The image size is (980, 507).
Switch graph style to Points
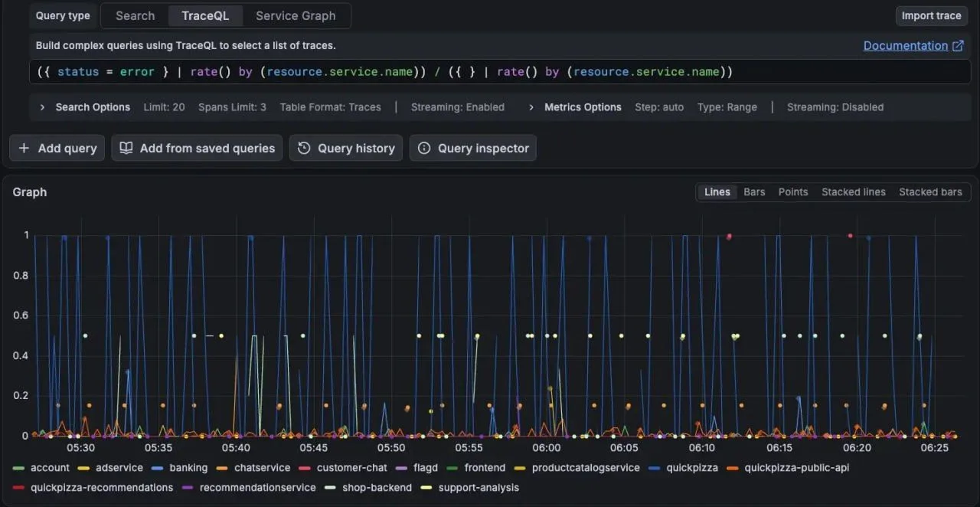coord(793,192)
